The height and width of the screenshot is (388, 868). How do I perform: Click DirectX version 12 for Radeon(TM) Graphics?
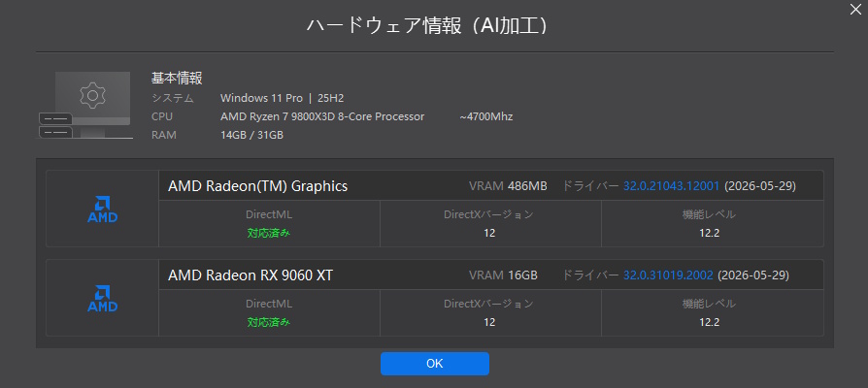pos(488,233)
